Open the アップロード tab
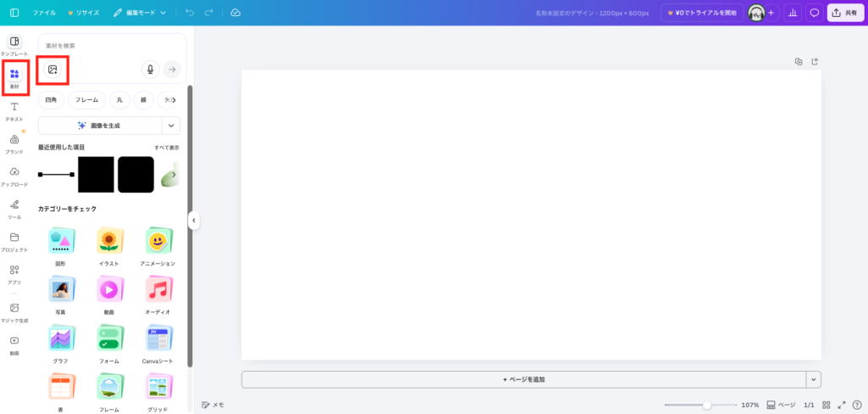The image size is (868, 414). click(14, 176)
